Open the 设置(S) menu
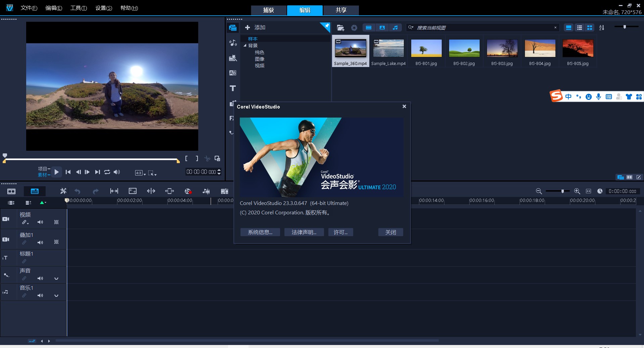 (104, 8)
